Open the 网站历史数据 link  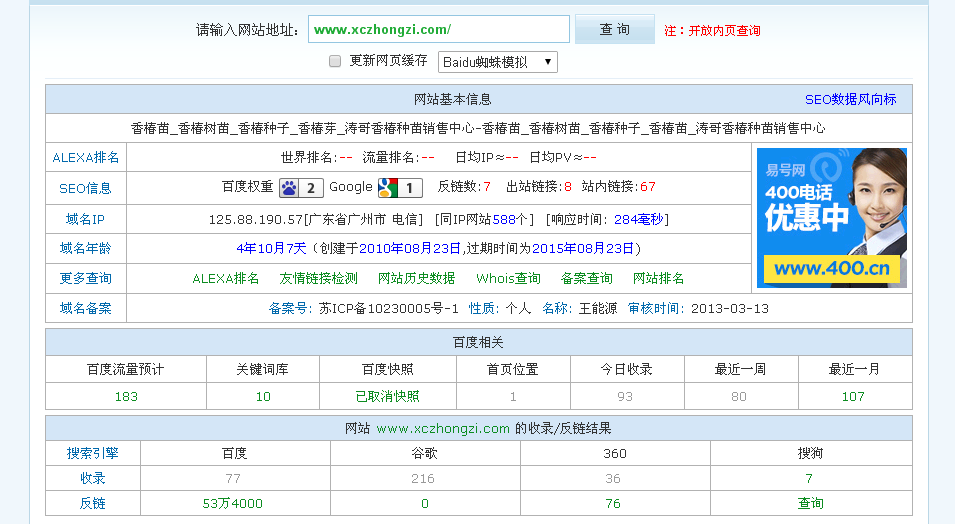click(x=416, y=279)
